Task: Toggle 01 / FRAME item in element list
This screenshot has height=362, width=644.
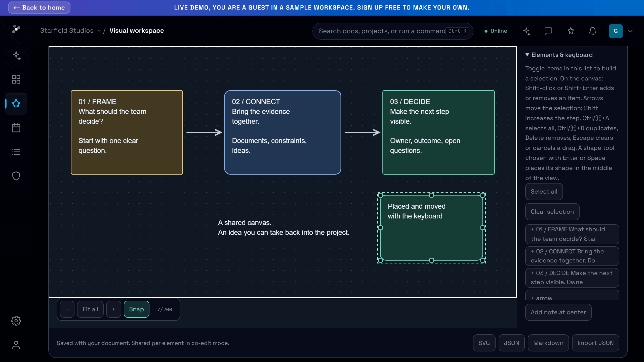Action: point(572,234)
